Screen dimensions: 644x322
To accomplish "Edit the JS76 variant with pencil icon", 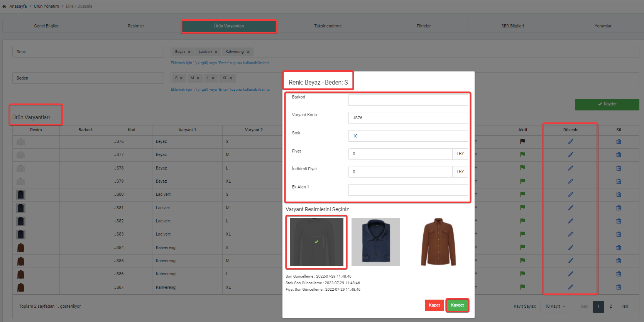I will (x=571, y=141).
